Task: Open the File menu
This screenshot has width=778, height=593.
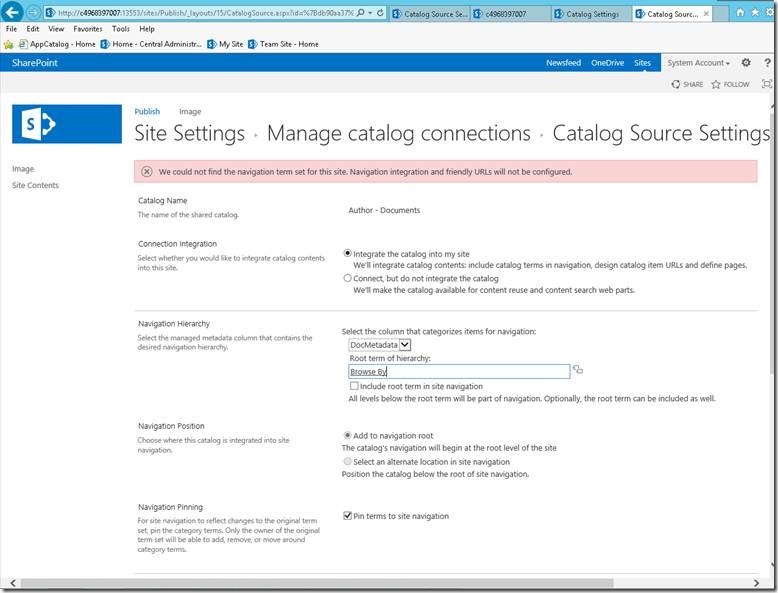Action: (x=11, y=29)
